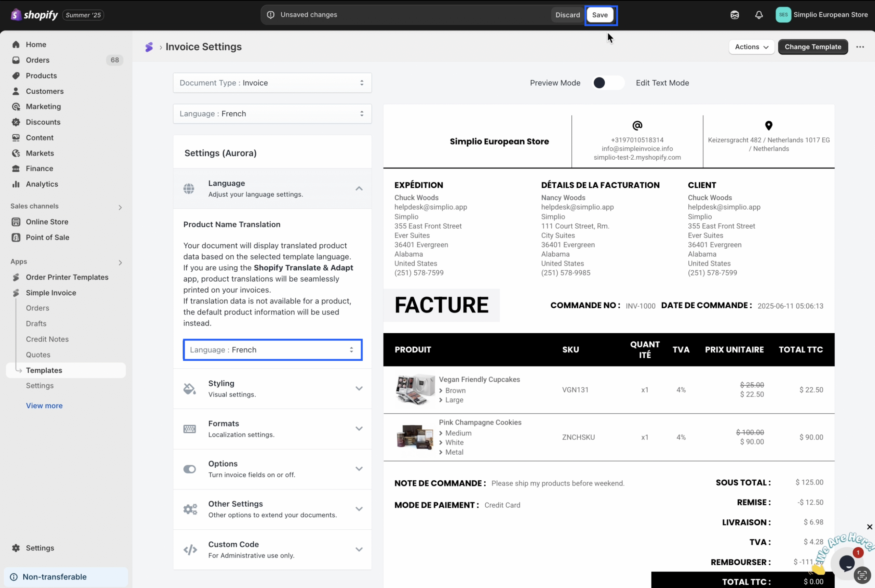This screenshot has width=875, height=588.
Task: Go to Orders in the sidebar
Action: click(38, 60)
